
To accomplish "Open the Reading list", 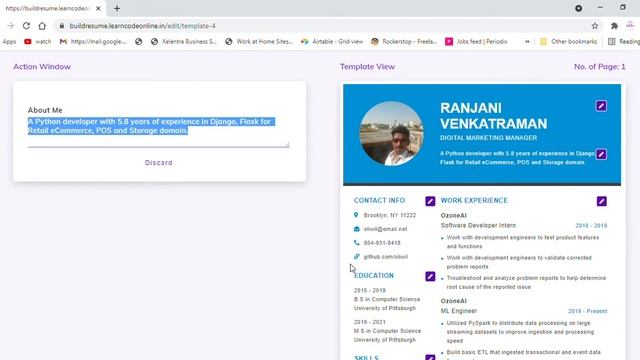I will (624, 42).
